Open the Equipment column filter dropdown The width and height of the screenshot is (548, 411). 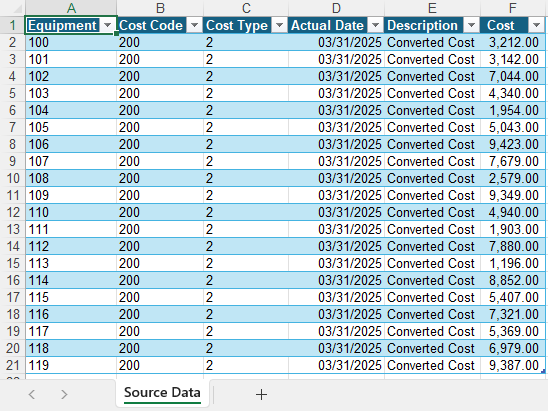[x=108, y=25]
